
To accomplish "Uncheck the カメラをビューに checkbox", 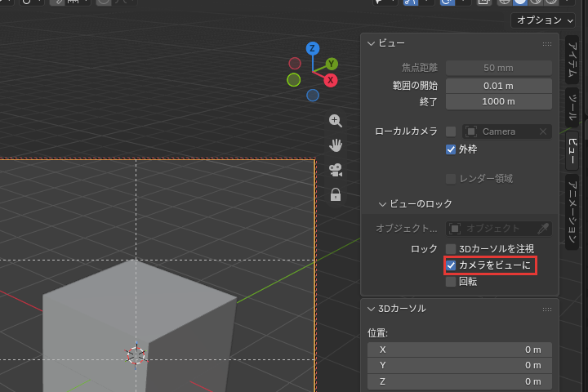I will pos(451,265).
